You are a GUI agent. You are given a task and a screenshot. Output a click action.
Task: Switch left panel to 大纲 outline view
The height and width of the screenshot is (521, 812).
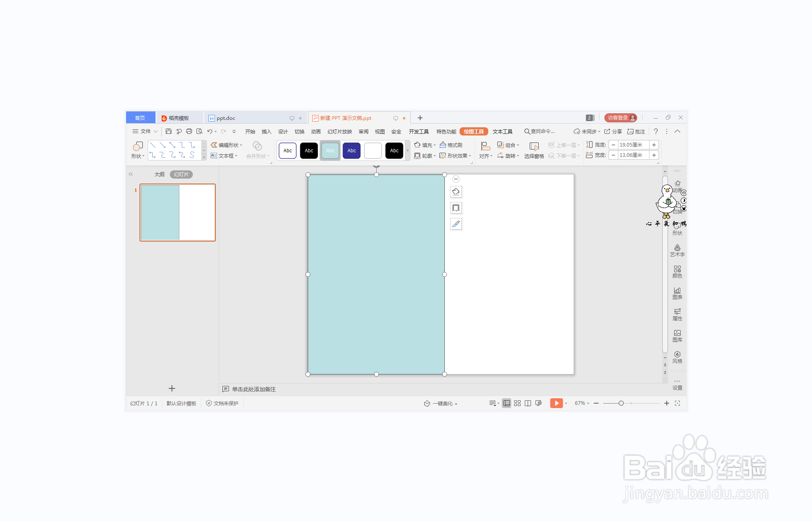tap(159, 174)
